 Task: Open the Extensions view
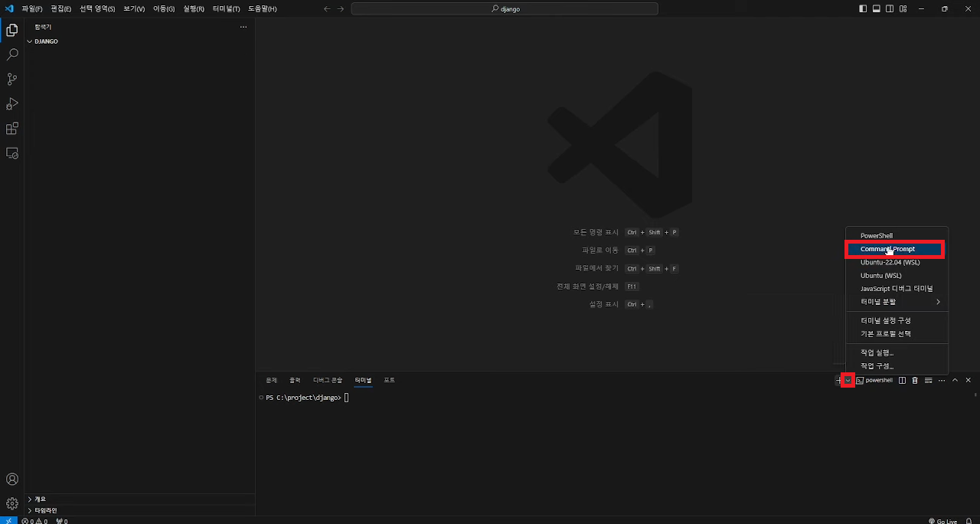[12, 129]
